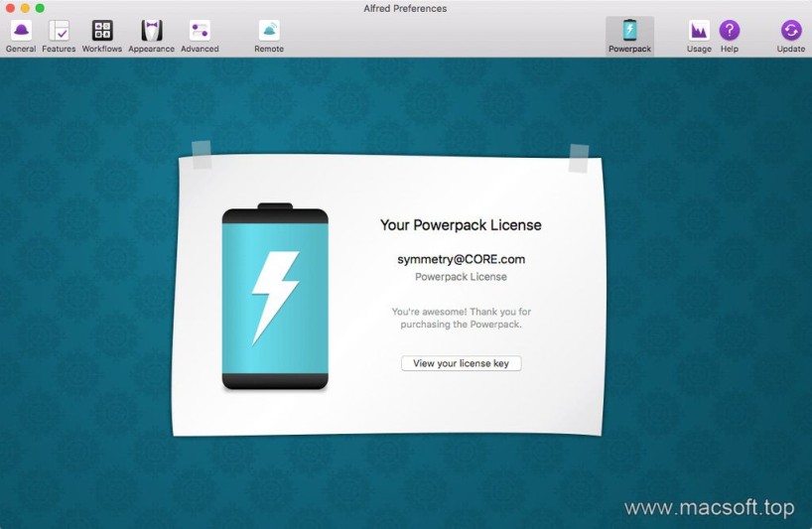The width and height of the screenshot is (812, 529).
Task: Click the Alfred Preferences window title
Action: tap(405, 8)
